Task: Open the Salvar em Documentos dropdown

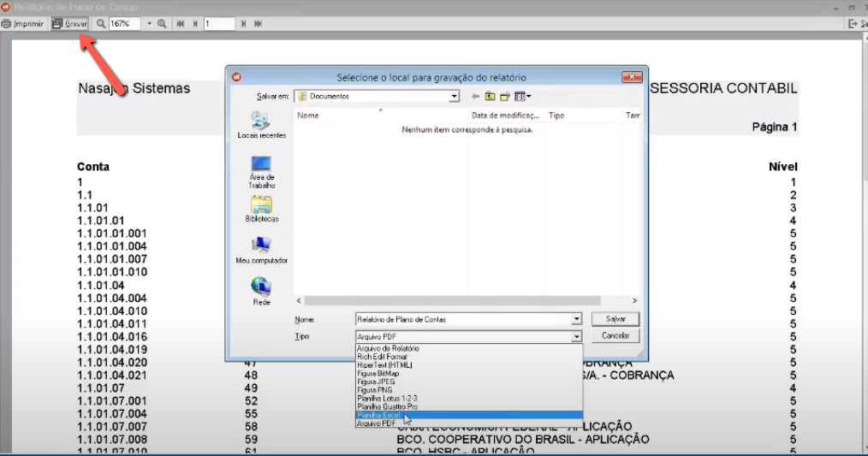Action: coord(454,97)
